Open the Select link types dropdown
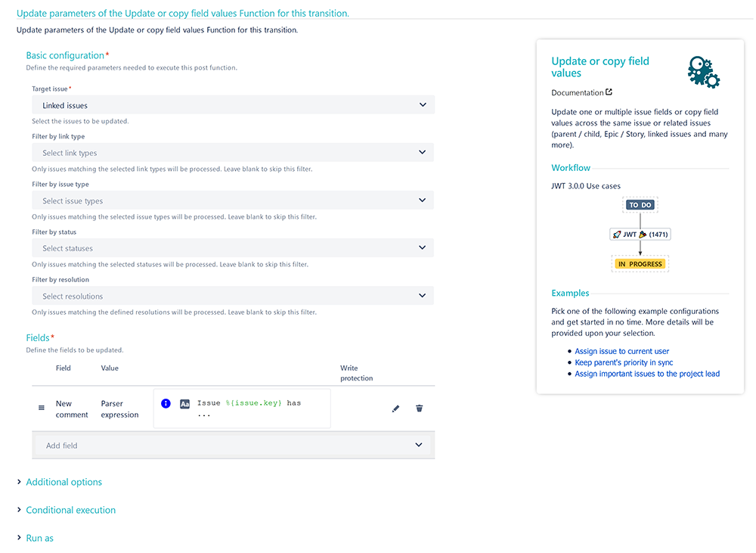Image resolution: width=756 pixels, height=553 pixels. point(233,153)
